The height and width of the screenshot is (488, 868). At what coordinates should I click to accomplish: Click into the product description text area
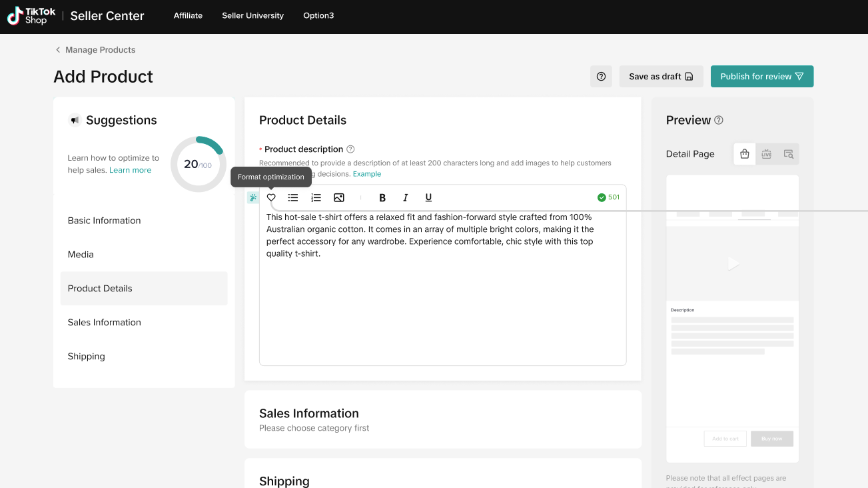442,307
